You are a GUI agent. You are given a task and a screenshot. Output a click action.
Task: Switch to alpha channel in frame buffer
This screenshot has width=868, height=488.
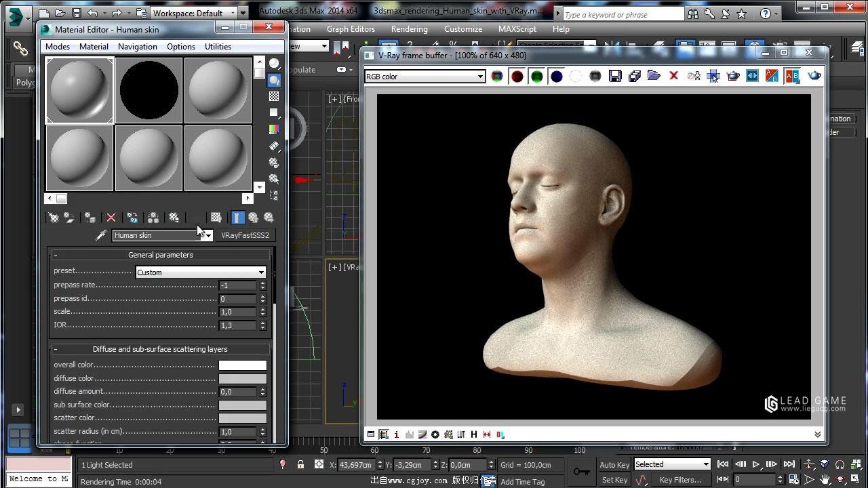click(x=576, y=77)
